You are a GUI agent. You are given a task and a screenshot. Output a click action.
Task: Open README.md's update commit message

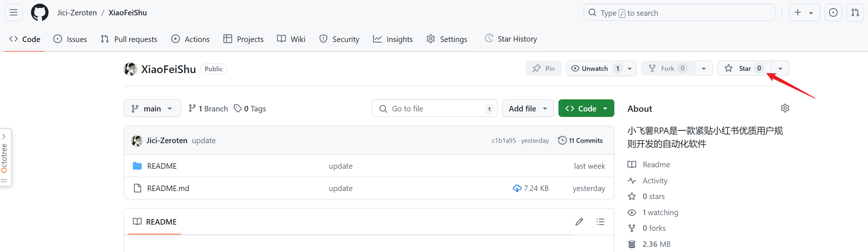click(x=341, y=188)
